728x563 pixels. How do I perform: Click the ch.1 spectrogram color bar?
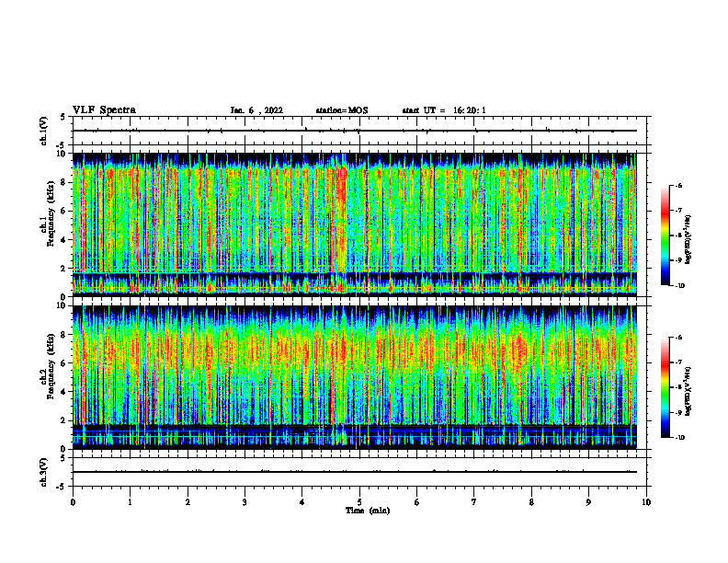tap(665, 236)
